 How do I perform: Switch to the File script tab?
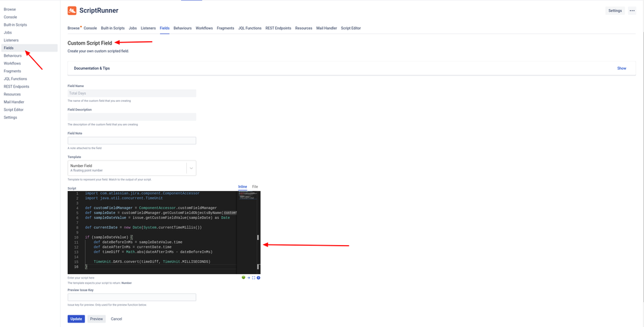click(255, 187)
